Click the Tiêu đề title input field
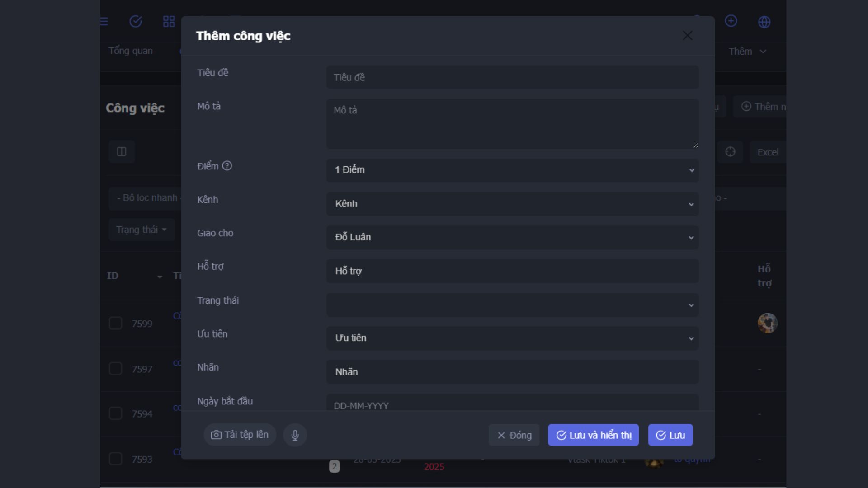Viewport: 868px width, 488px height. (x=512, y=77)
